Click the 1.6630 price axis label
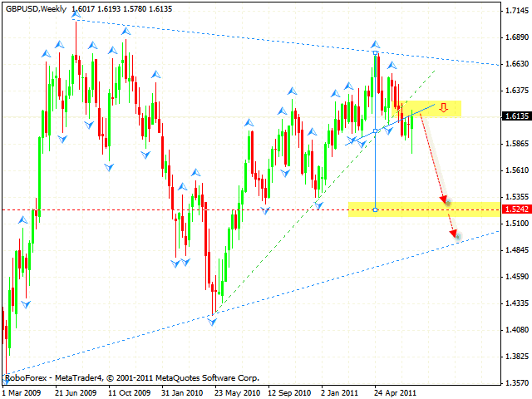The height and width of the screenshot is (399, 532). click(517, 64)
